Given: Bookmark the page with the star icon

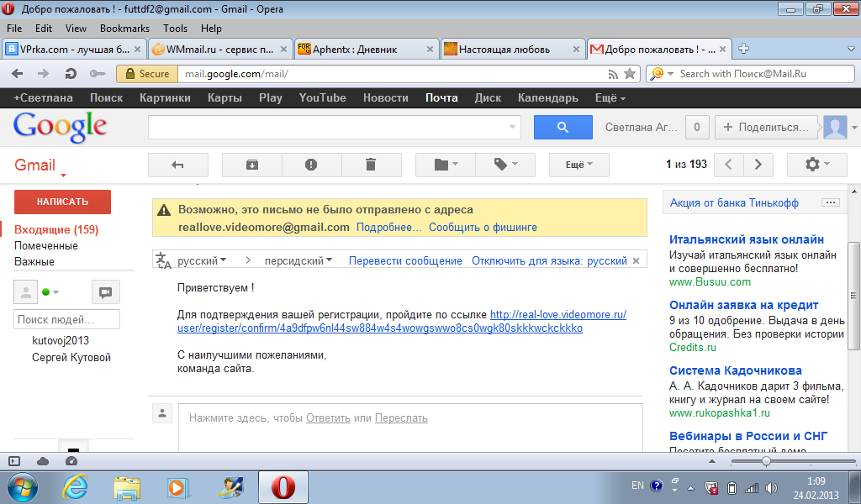Looking at the screenshot, I should 630,73.
